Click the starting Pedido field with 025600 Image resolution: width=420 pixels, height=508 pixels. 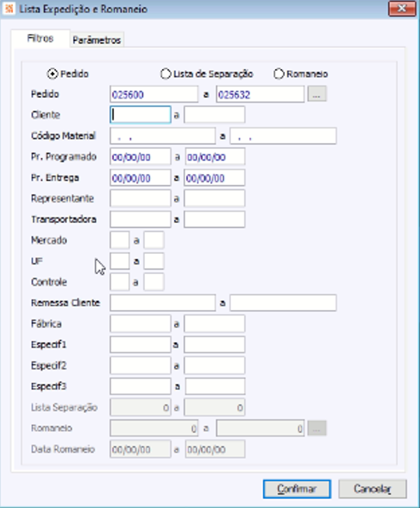coord(153,95)
